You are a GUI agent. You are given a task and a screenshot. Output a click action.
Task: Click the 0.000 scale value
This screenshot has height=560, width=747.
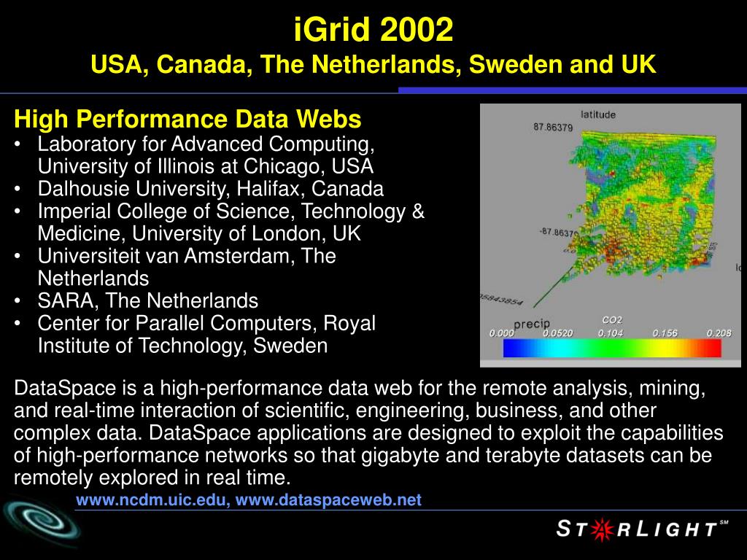click(x=502, y=332)
